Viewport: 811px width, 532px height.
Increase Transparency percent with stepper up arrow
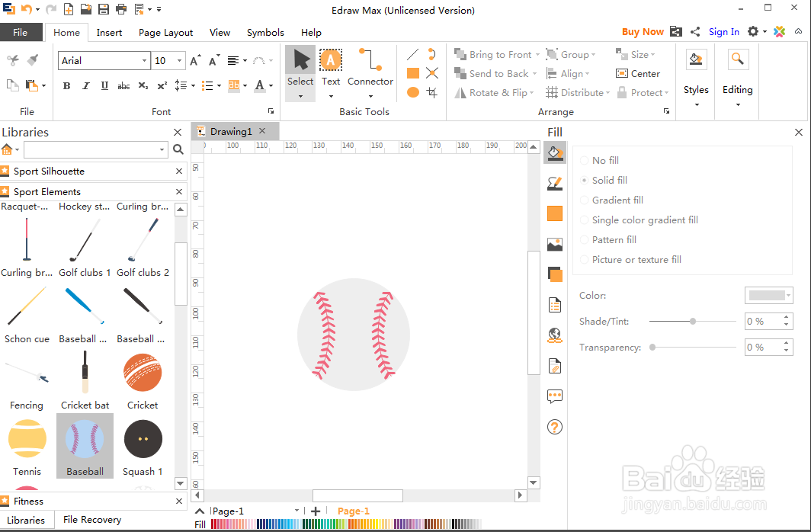tap(786, 343)
